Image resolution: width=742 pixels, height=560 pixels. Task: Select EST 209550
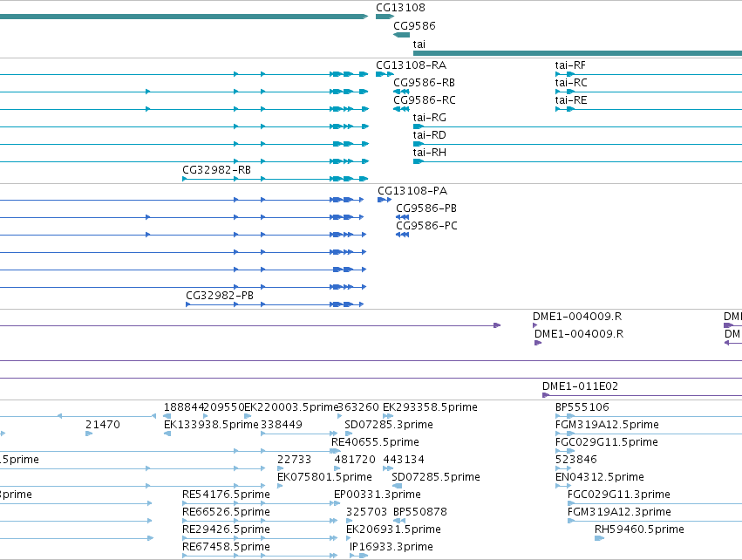pos(224,407)
